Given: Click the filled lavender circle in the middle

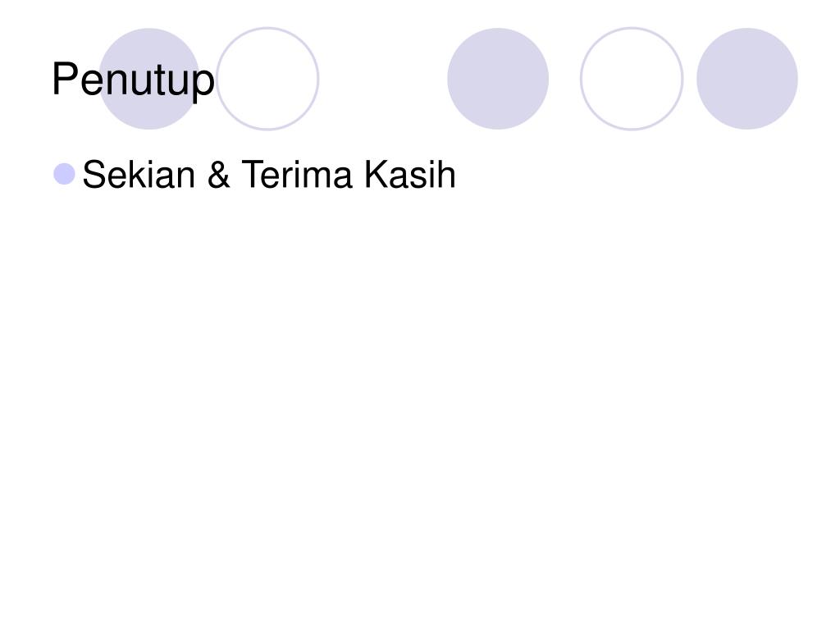Looking at the screenshot, I should pyautogui.click(x=498, y=79).
